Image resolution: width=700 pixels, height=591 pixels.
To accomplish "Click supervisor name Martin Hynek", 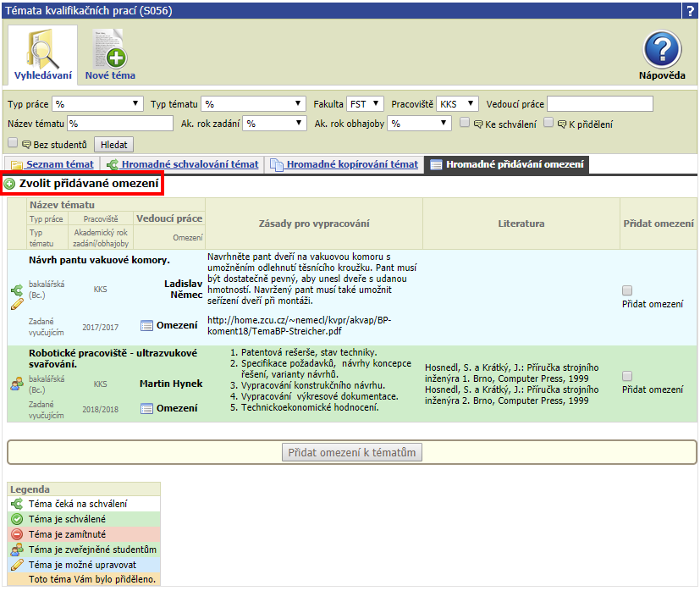I will click(171, 384).
